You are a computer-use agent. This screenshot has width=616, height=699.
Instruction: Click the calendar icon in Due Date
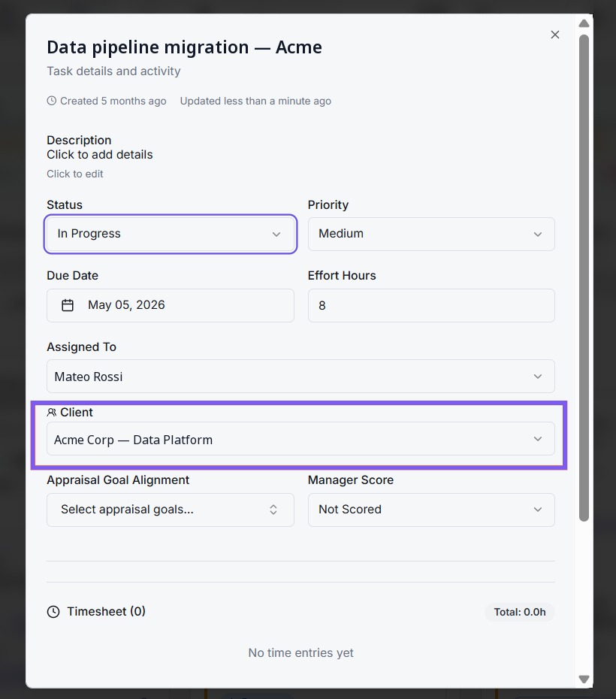(68, 305)
